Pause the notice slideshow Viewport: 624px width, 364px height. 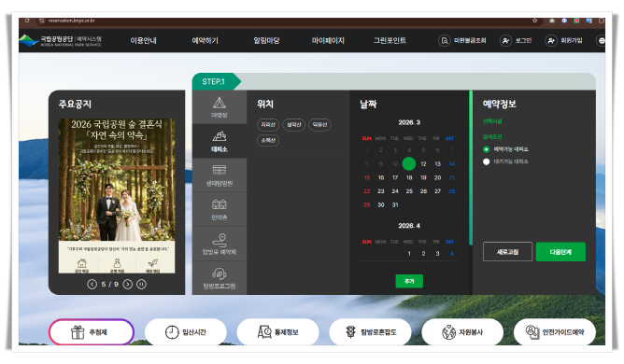[x=141, y=284]
